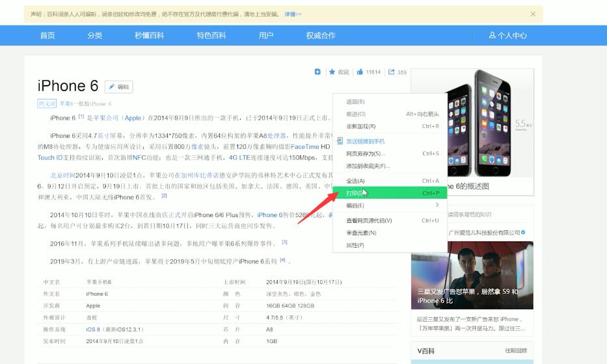Click the Apple developer value in the table
This screenshot has height=364, width=607.
click(x=93, y=305)
